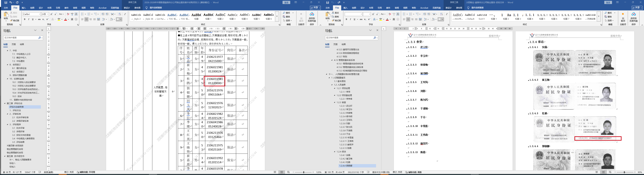Click '共享' button in the left Word window
This screenshot has width=644, height=175.
316,8
